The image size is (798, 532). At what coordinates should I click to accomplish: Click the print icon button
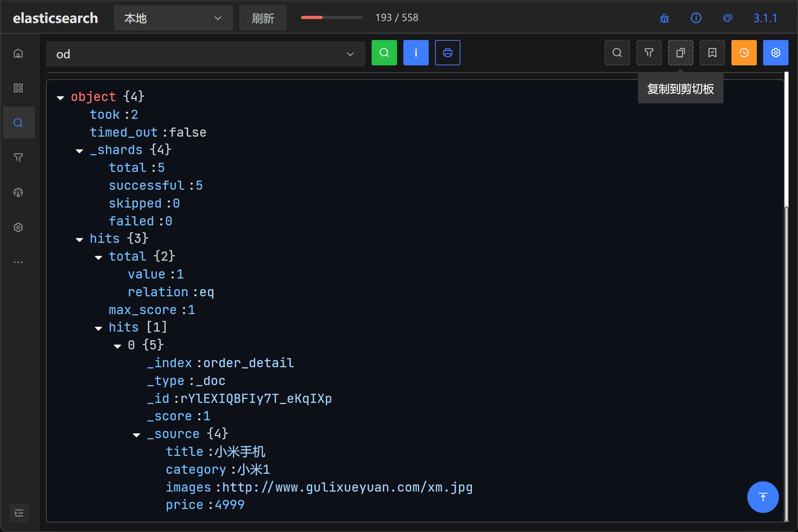[447, 53]
